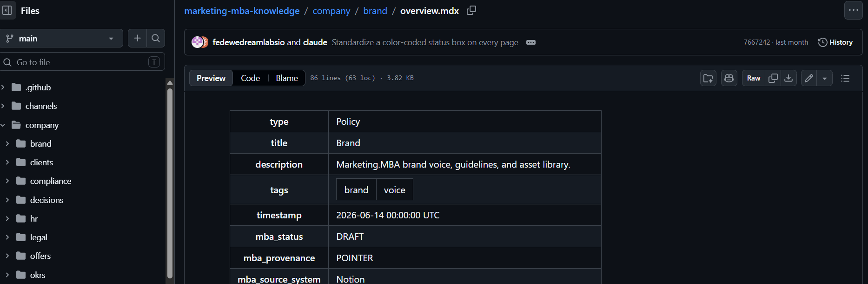Switch to the Blame tab
The width and height of the screenshot is (868, 284).
[x=287, y=78]
